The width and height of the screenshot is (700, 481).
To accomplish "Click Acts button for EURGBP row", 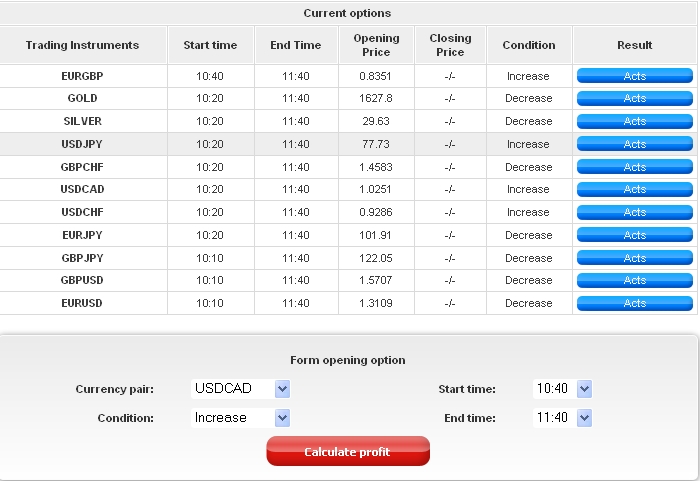I will (635, 76).
